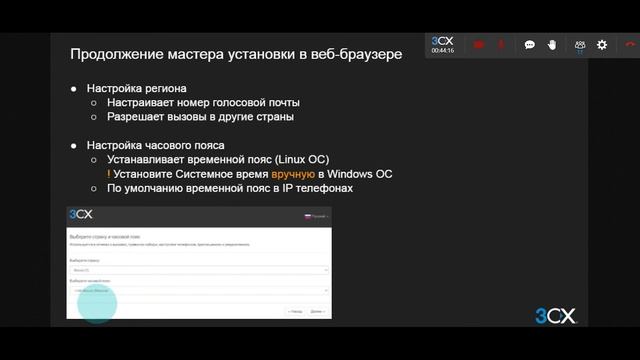The image size is (640, 360).
Task: Click the 00:44:16 meeting timer
Action: tap(443, 51)
